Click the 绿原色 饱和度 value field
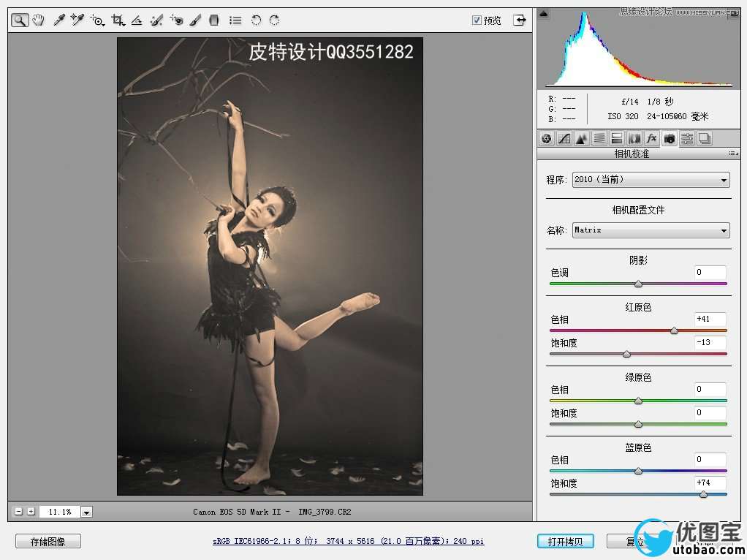The height and width of the screenshot is (560, 747). click(710, 412)
